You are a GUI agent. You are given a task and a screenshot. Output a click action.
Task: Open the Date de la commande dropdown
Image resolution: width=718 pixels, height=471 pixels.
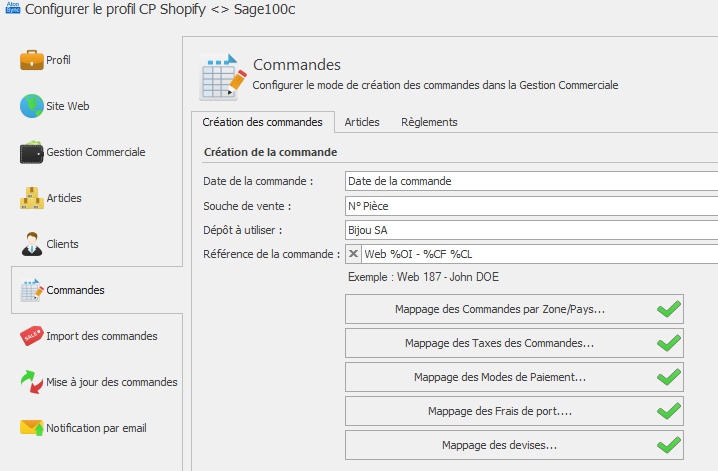(531, 181)
